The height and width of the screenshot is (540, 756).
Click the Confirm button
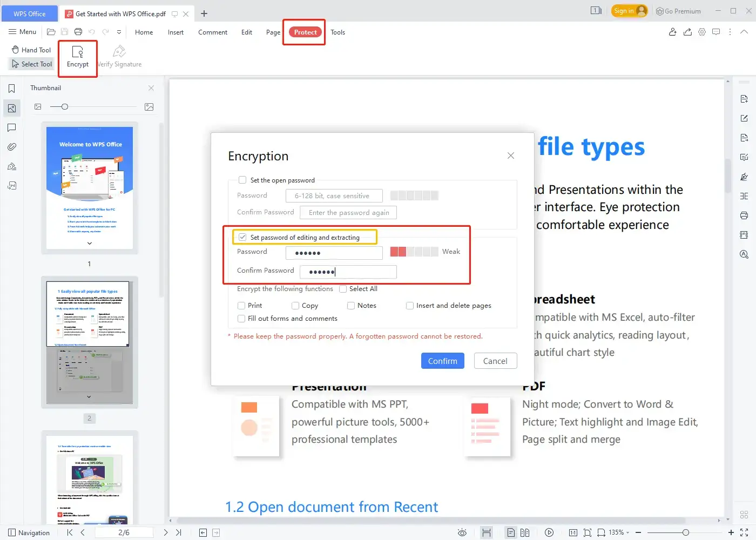click(x=443, y=361)
